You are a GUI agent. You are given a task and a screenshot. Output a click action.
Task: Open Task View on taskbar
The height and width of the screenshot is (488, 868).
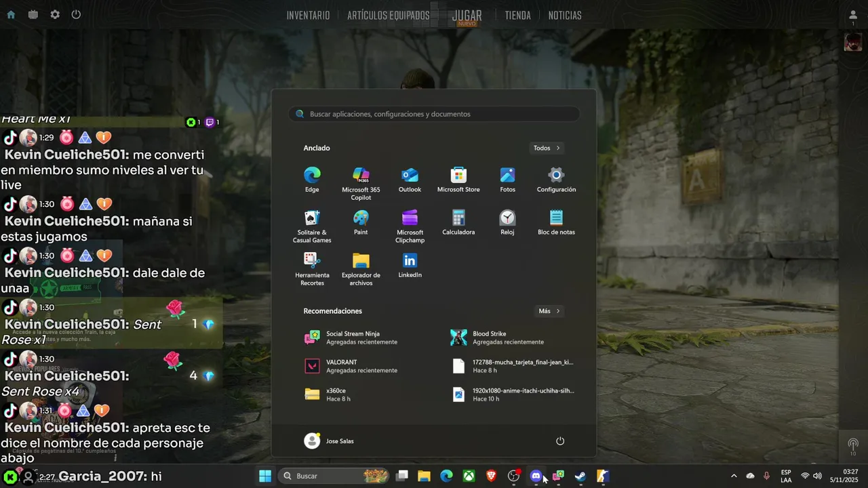click(402, 476)
